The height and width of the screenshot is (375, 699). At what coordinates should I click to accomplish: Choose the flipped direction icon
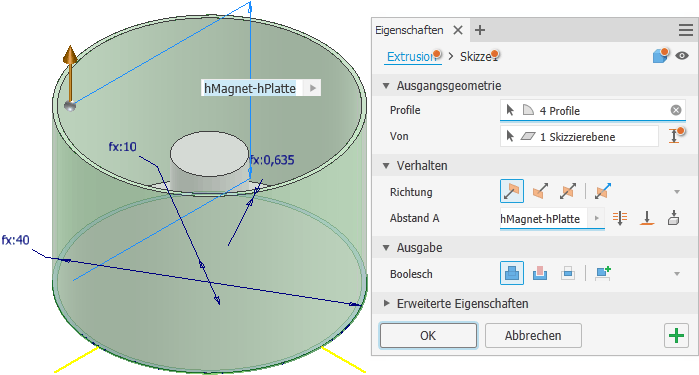(540, 192)
